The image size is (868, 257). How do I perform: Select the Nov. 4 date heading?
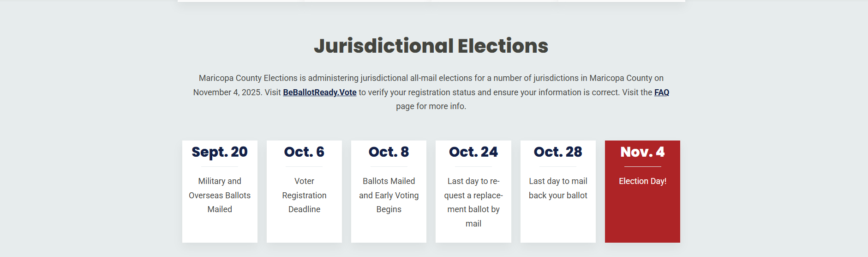click(642, 152)
